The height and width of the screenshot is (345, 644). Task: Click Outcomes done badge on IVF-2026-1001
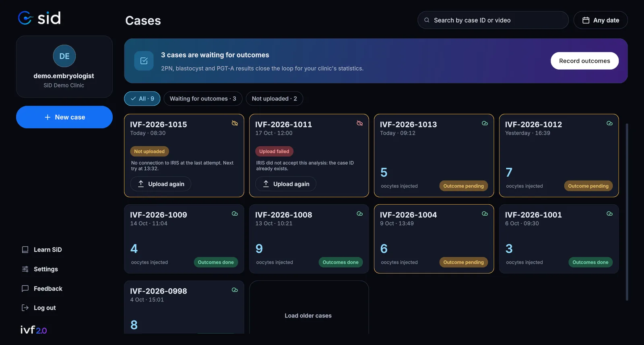click(x=590, y=262)
